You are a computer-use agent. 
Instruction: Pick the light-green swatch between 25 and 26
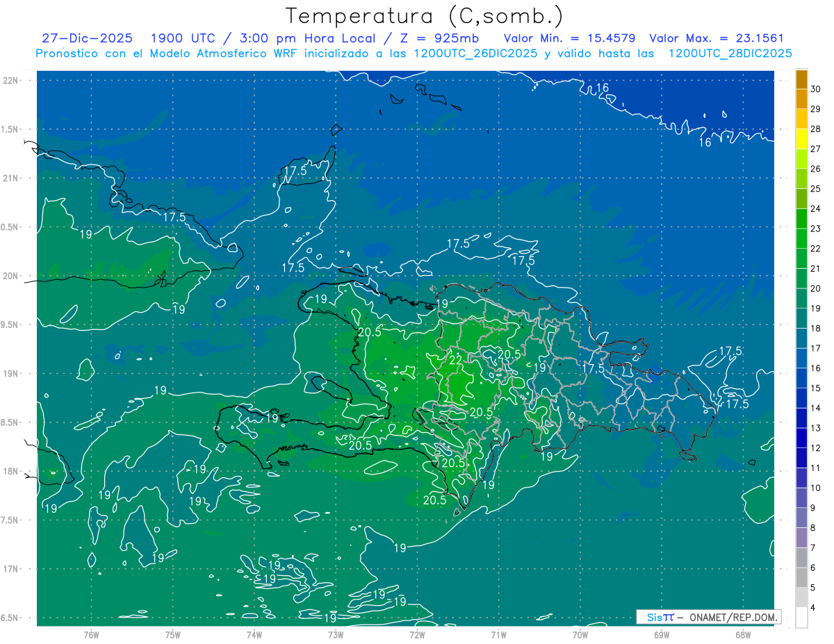(801, 179)
